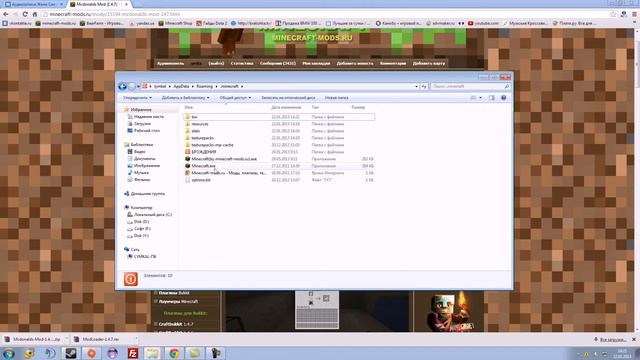This screenshot has width=640, height=360.
Task: Click the CraftBukkit 1.4.7 link
Action: (x=176, y=324)
